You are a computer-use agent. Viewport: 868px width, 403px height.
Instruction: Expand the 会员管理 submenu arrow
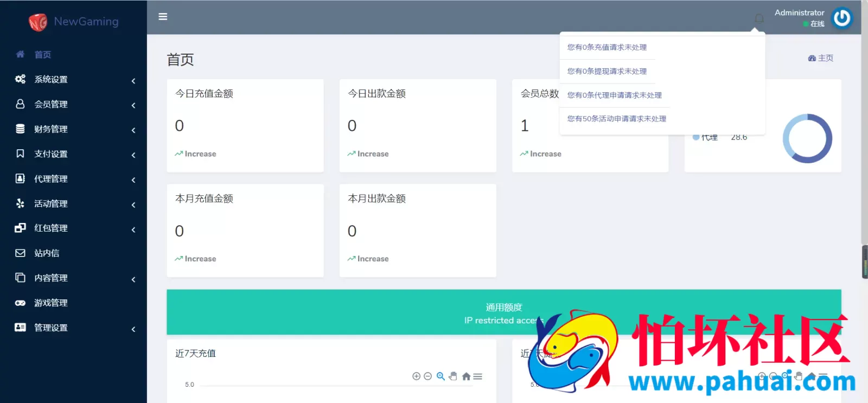pyautogui.click(x=133, y=105)
